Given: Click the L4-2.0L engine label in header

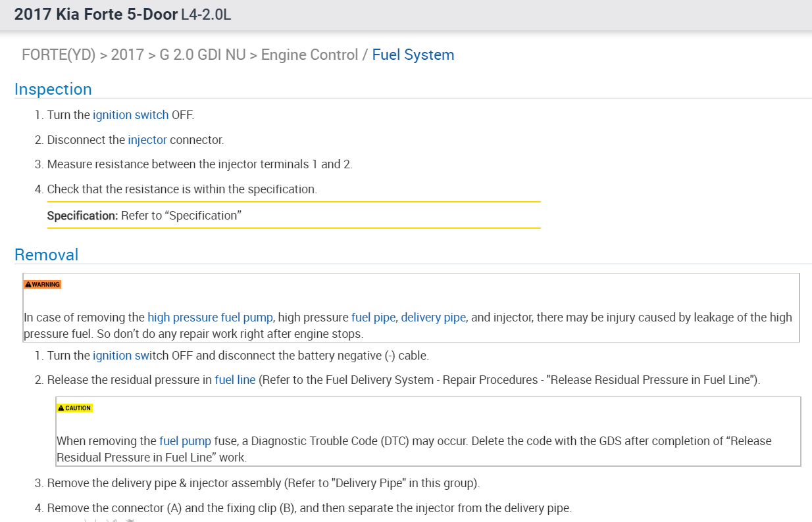Looking at the screenshot, I should (x=206, y=14).
